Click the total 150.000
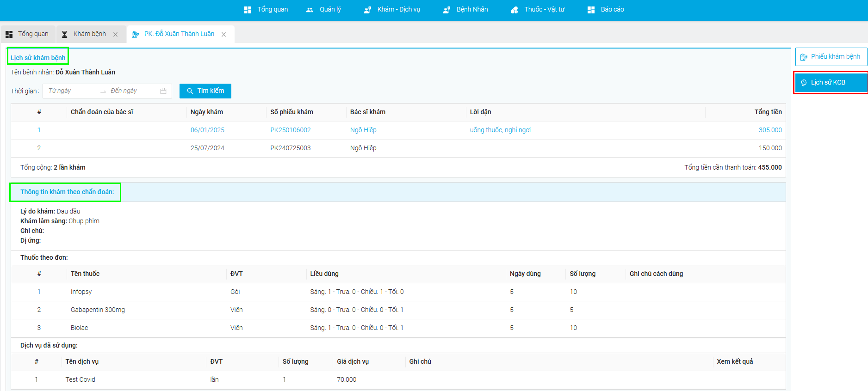The height and width of the screenshot is (391, 868). (770, 148)
